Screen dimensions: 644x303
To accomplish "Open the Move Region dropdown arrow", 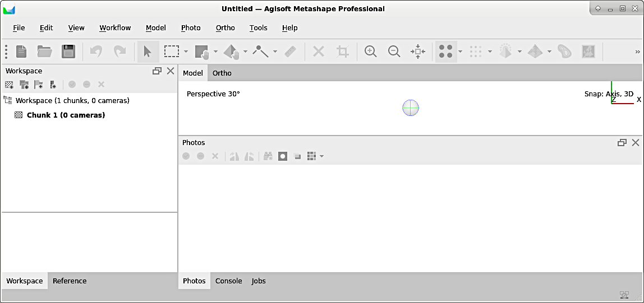I will pyautogui.click(x=215, y=52).
